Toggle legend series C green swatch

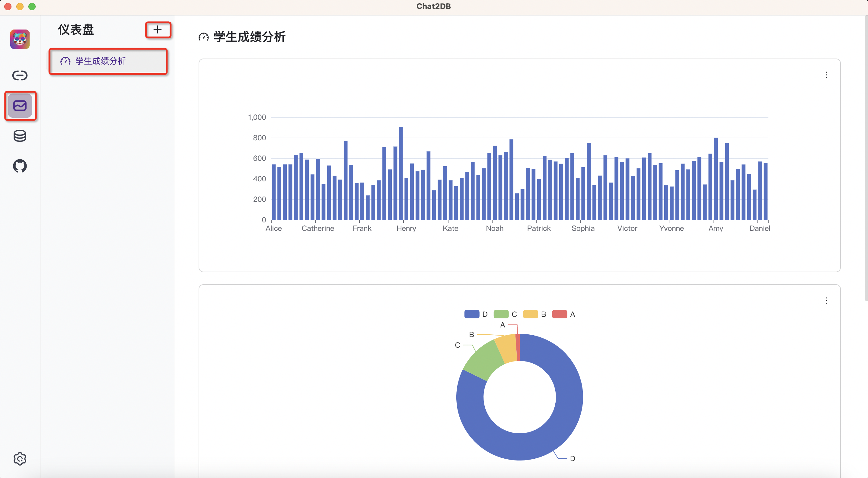[x=501, y=314]
